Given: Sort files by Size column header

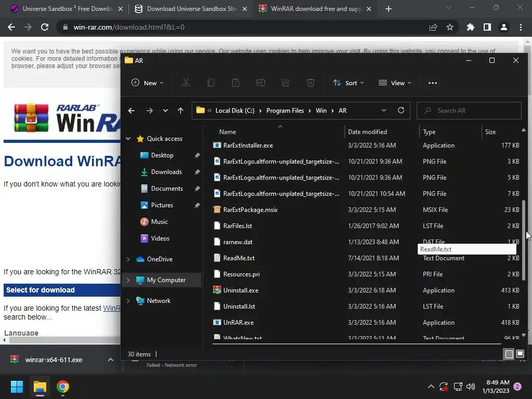Looking at the screenshot, I should (x=490, y=131).
